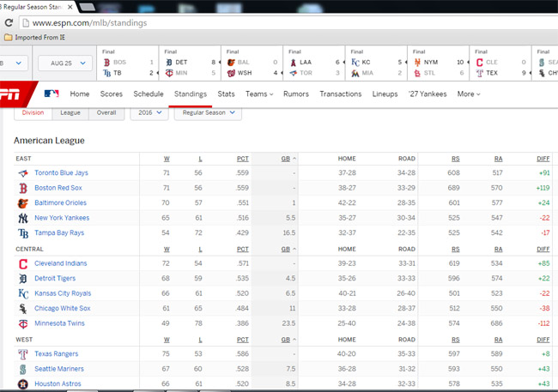558x392 pixels.
Task: Sort East division by PCT column
Action: pos(243,159)
